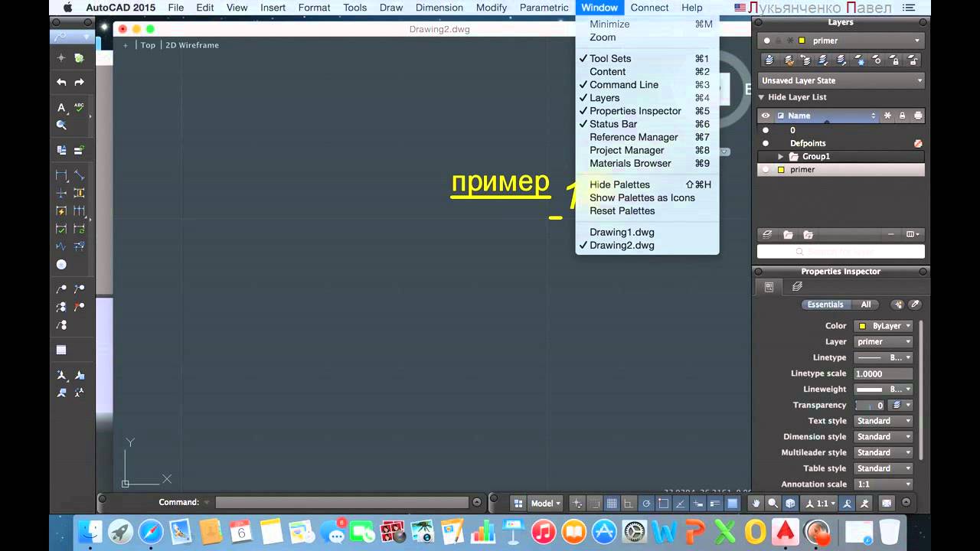
Task: Select the Essentials properties button
Action: point(825,305)
